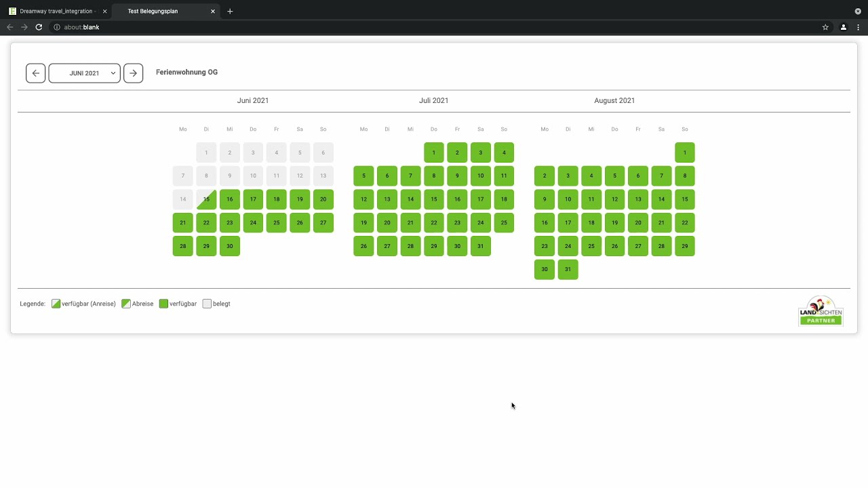Click the belegt legend swatch
This screenshot has width=868, height=488.
tap(208, 304)
